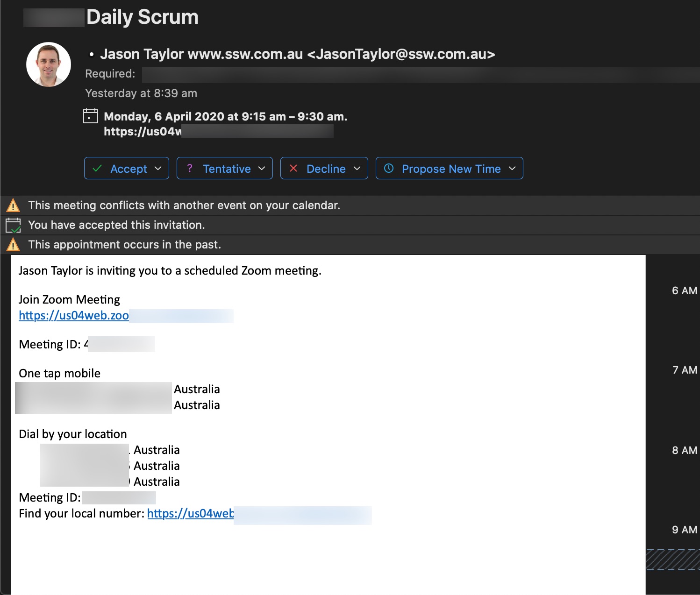Open the Find your local number link
The width and height of the screenshot is (700, 595).
coord(190,514)
